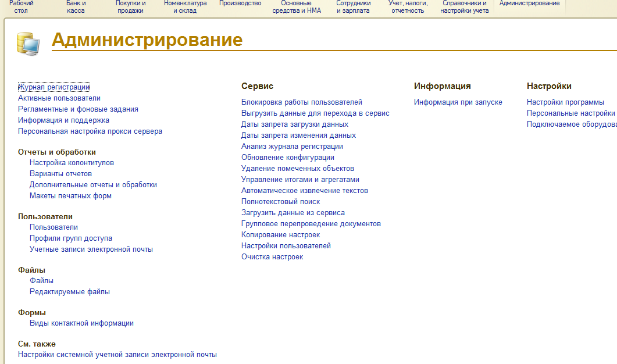Open Макеты печатных форм

[x=70, y=195]
